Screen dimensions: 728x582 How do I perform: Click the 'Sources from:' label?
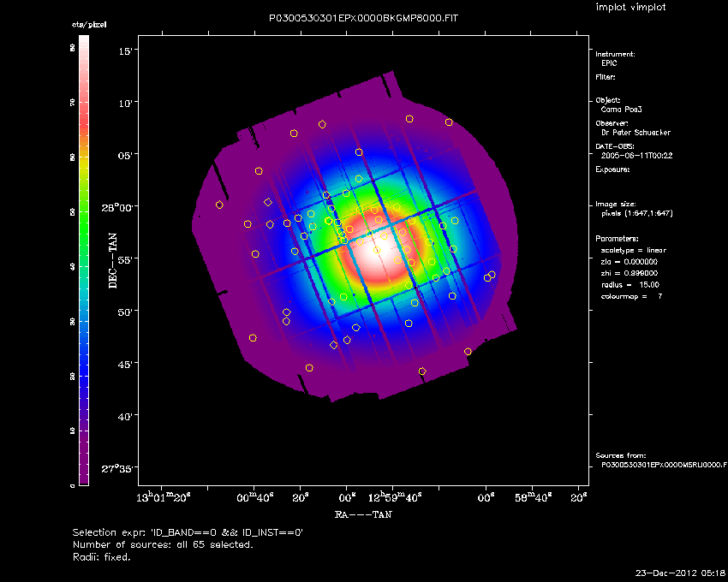tap(621, 456)
